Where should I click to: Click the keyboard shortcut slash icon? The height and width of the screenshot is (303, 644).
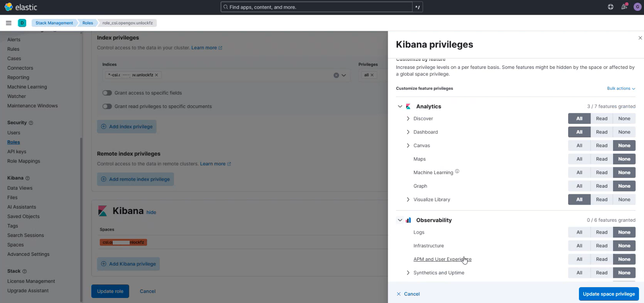click(x=417, y=7)
